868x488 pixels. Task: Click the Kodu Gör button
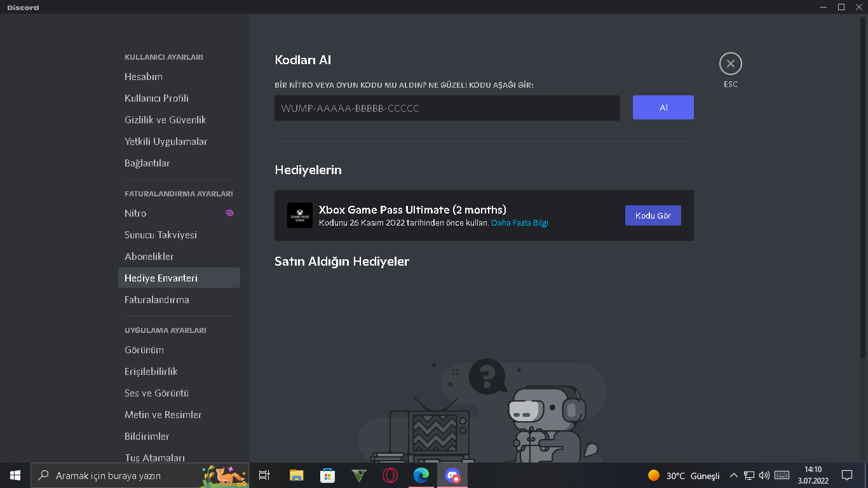point(653,215)
